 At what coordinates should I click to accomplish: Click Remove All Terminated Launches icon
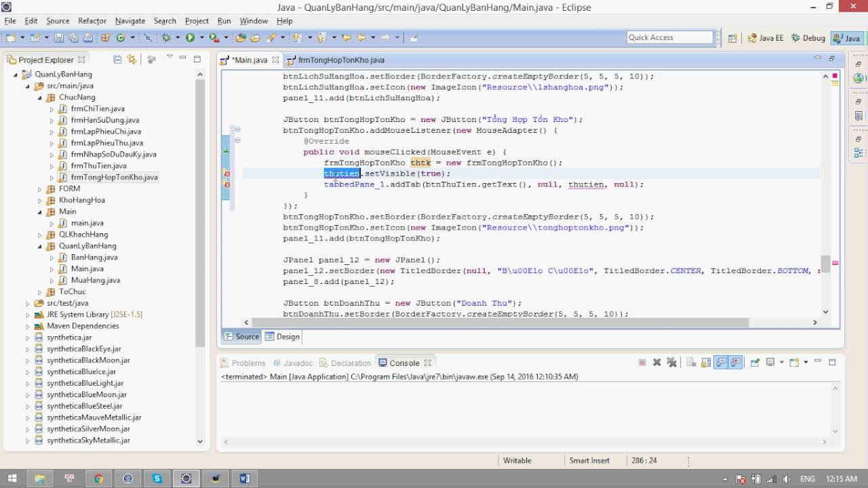tap(671, 363)
